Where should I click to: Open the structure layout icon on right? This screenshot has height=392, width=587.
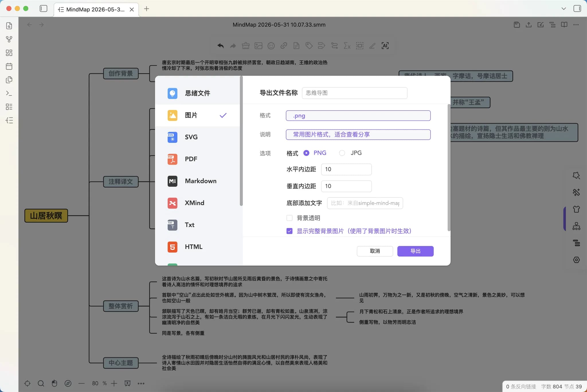tap(576, 226)
